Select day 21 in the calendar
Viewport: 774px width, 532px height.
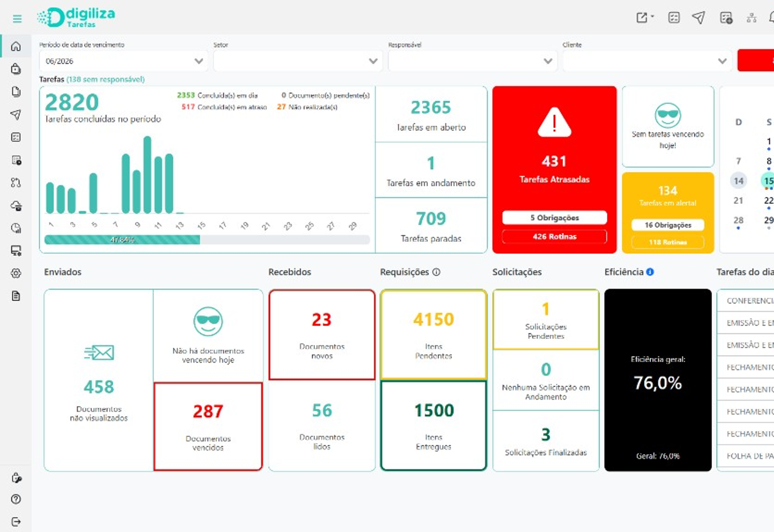tap(738, 200)
